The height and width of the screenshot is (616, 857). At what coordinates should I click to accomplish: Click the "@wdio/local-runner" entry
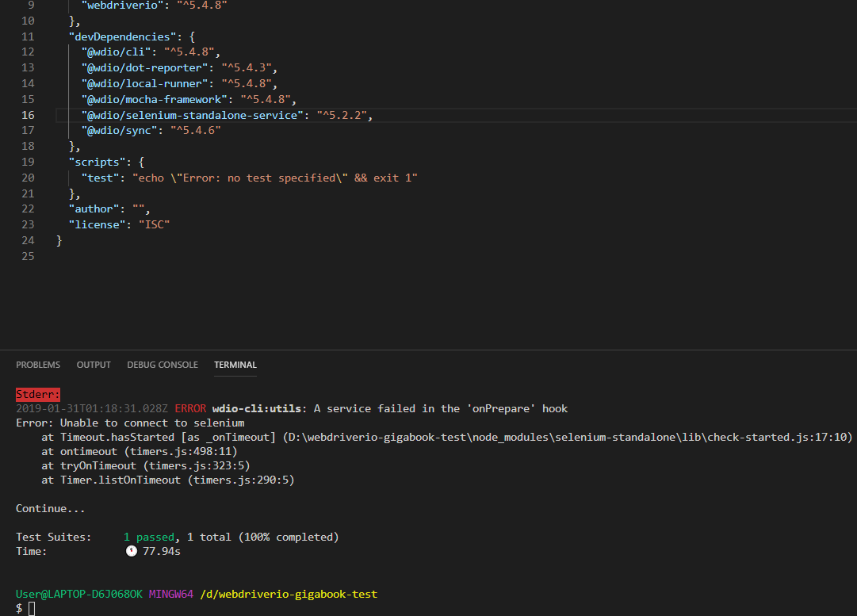pos(145,83)
